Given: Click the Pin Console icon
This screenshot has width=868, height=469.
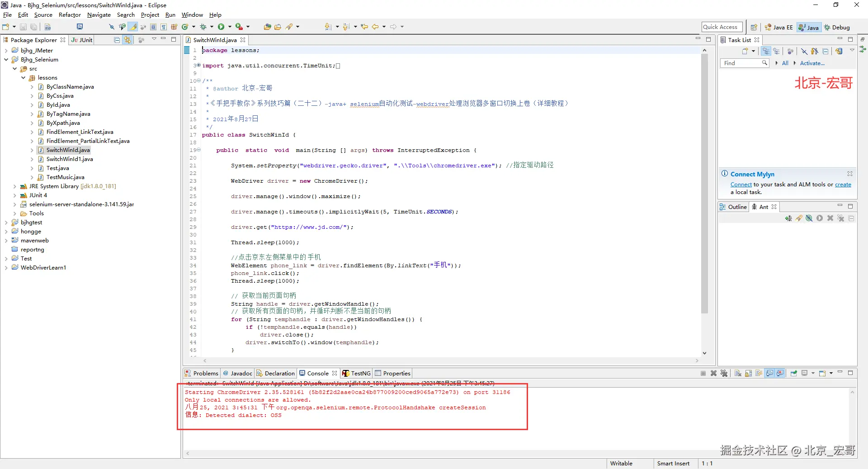Looking at the screenshot, I should [x=794, y=373].
